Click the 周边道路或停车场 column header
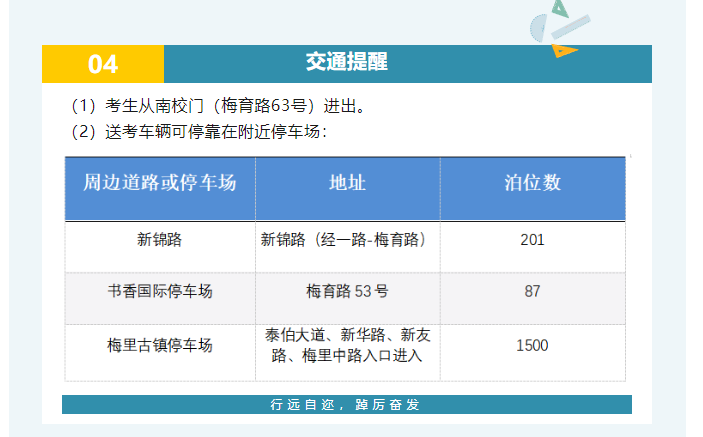Viewport: 703px width, 437px height. [x=160, y=183]
